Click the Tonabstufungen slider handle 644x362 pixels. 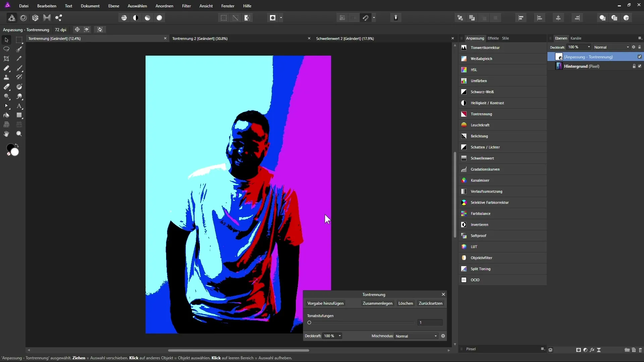[309, 323]
